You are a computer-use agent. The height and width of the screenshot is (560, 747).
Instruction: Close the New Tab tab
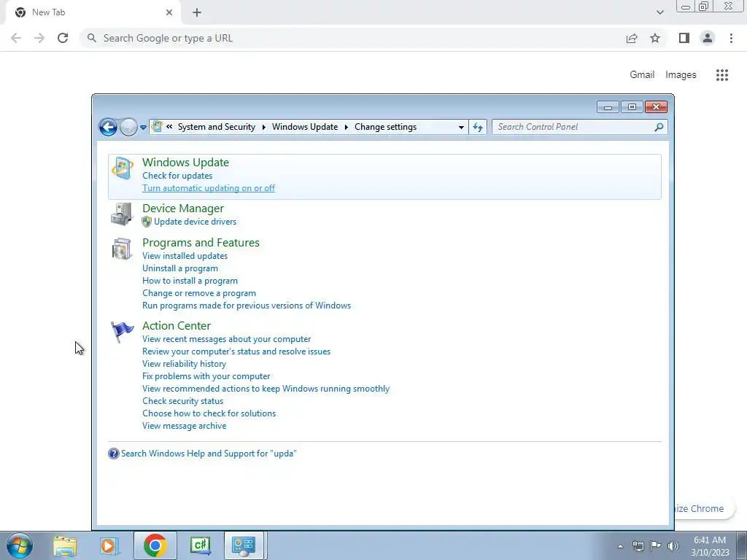169,12
